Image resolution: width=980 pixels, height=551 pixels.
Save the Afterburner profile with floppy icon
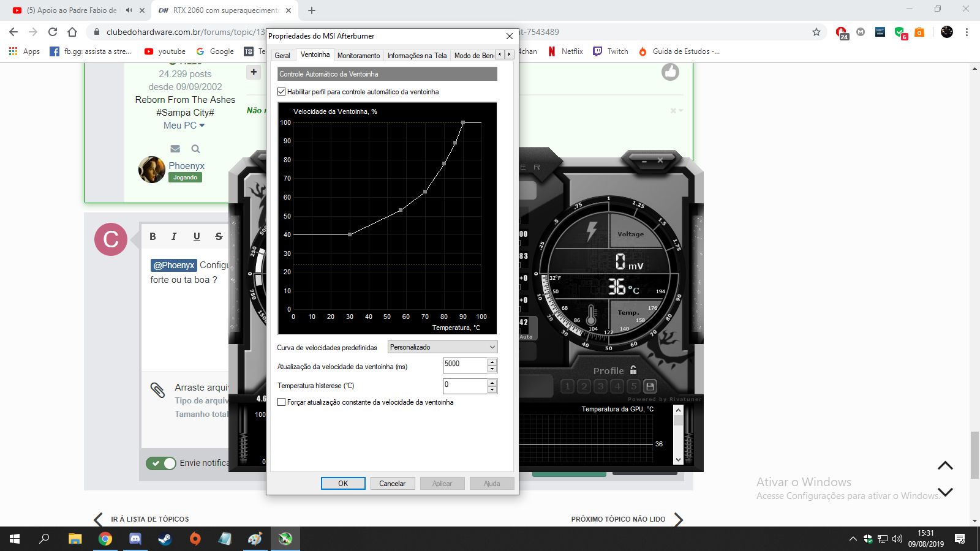[650, 386]
